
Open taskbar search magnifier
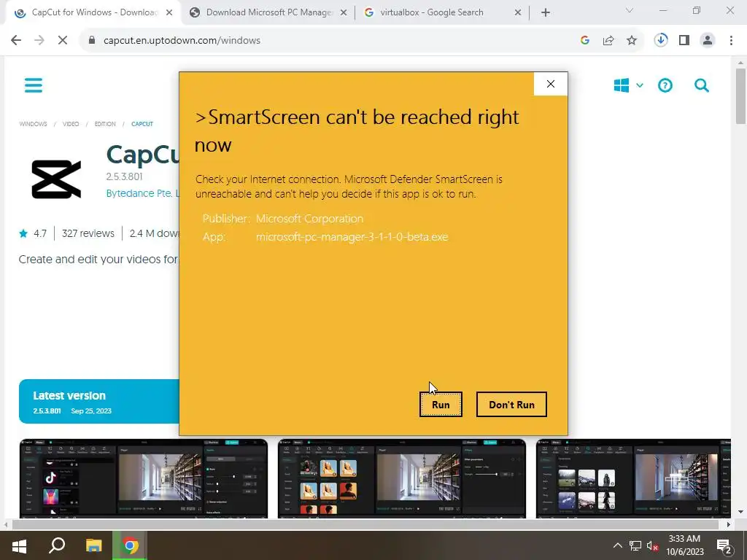[57, 545]
